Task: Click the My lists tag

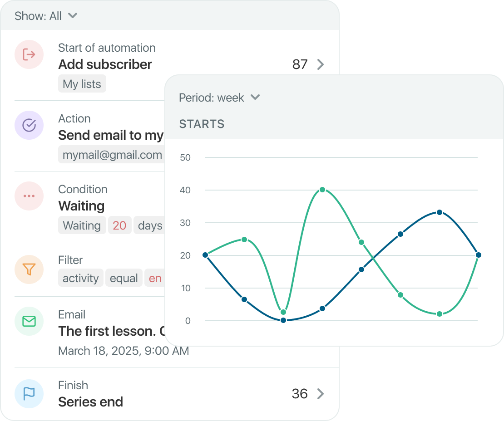Action: 82,84
